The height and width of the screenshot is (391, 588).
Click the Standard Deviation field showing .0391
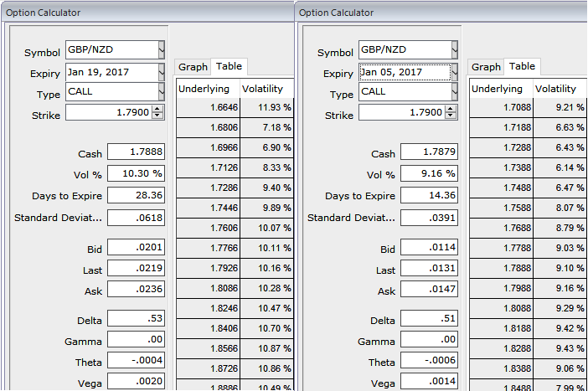pos(429,217)
